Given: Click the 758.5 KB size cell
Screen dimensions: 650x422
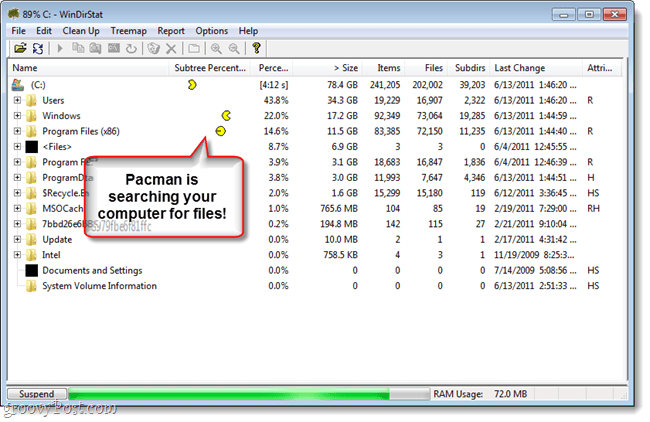Looking at the screenshot, I should point(340,255).
